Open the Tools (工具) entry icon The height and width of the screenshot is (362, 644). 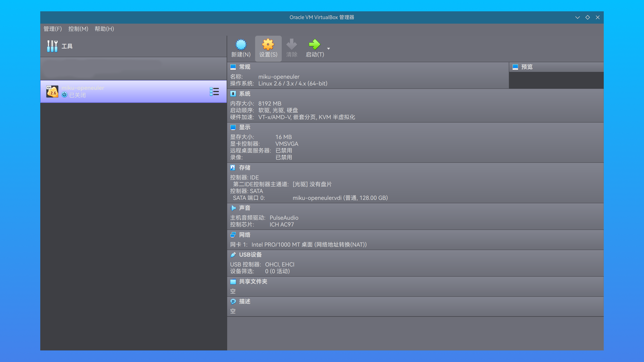pos(52,46)
